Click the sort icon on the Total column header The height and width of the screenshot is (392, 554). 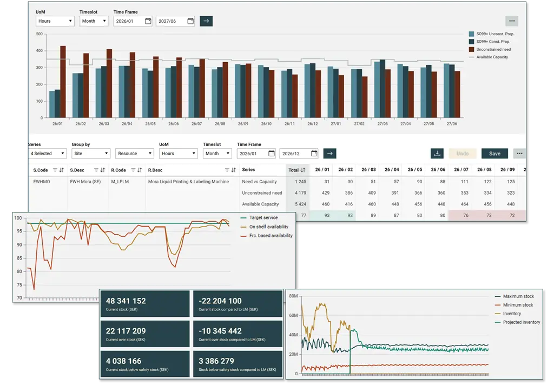coord(304,170)
